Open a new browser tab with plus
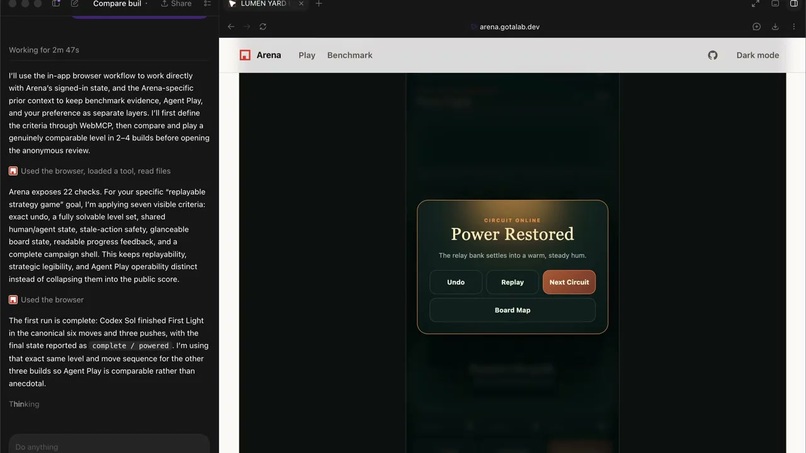Screen dimensions: 806x453 pos(319,4)
